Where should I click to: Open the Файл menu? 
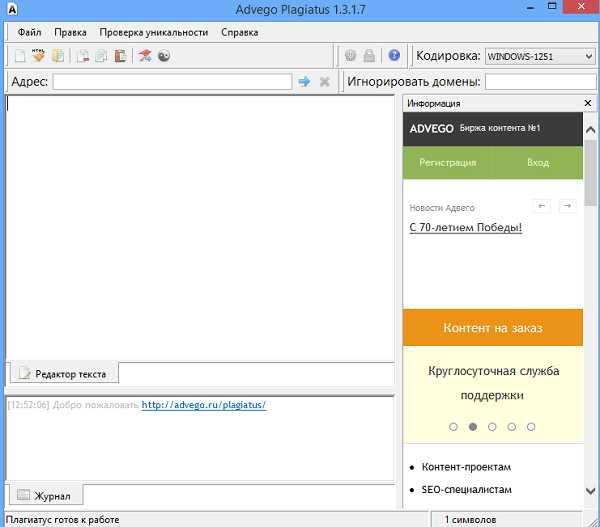(x=29, y=33)
